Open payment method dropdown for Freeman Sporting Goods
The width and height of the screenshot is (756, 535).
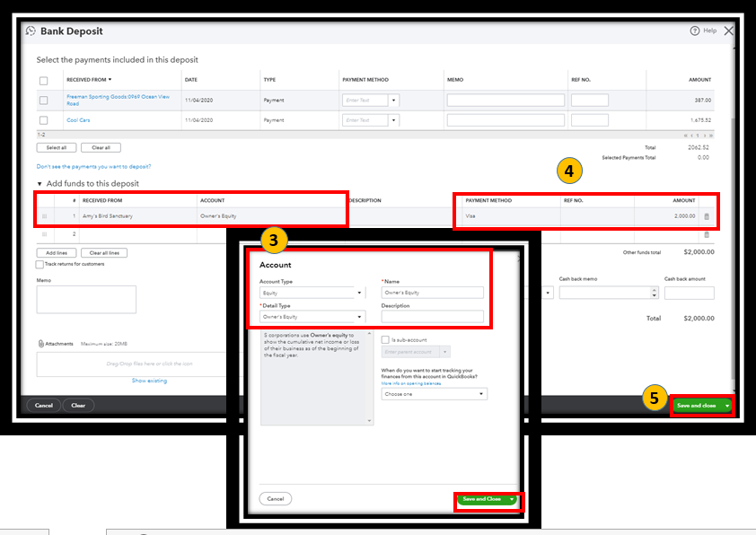pos(393,101)
